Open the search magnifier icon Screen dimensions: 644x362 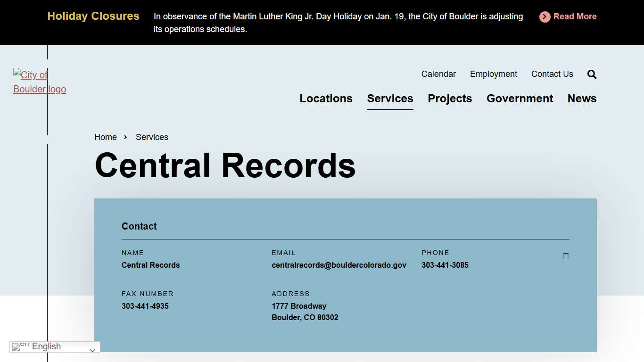tap(591, 74)
